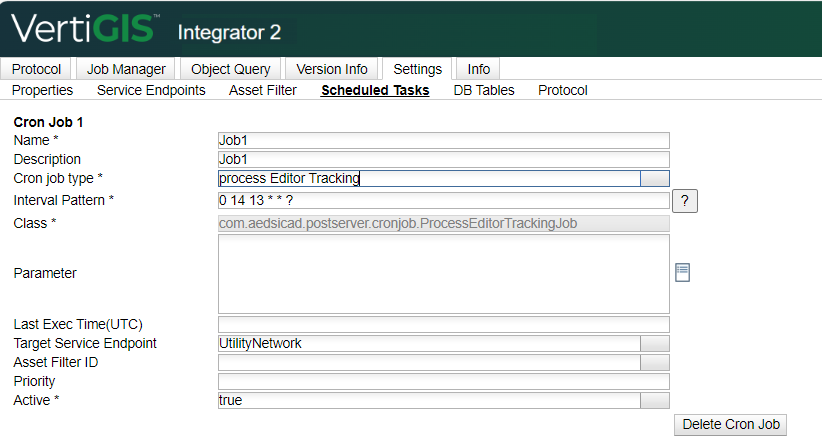Expand the Target Service Endpoint dropdown
This screenshot has width=822, height=445.
coord(654,343)
